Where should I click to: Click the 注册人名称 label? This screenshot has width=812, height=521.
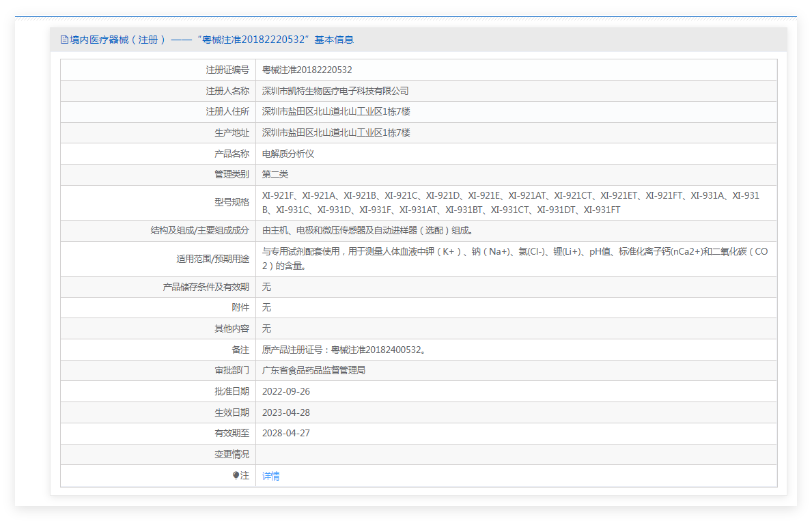click(227, 91)
